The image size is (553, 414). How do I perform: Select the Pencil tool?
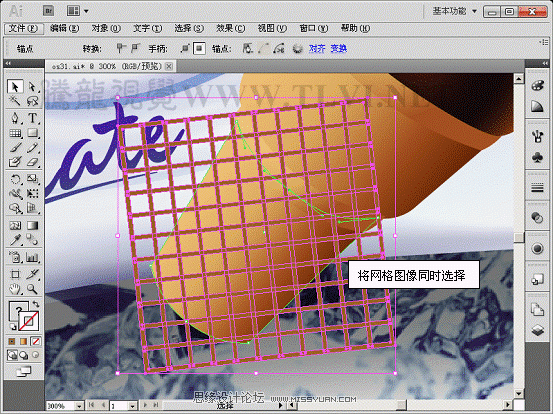pos(32,148)
